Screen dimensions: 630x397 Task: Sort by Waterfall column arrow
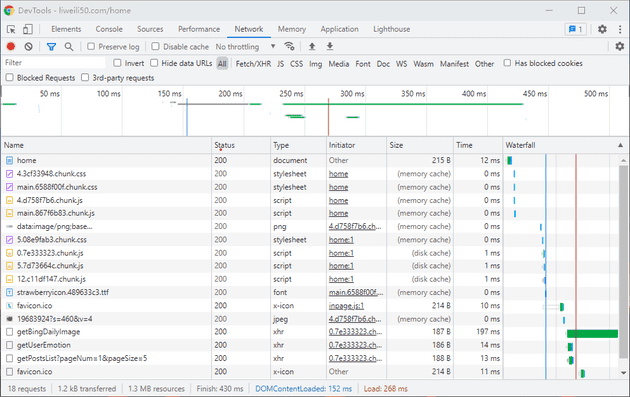click(x=620, y=145)
